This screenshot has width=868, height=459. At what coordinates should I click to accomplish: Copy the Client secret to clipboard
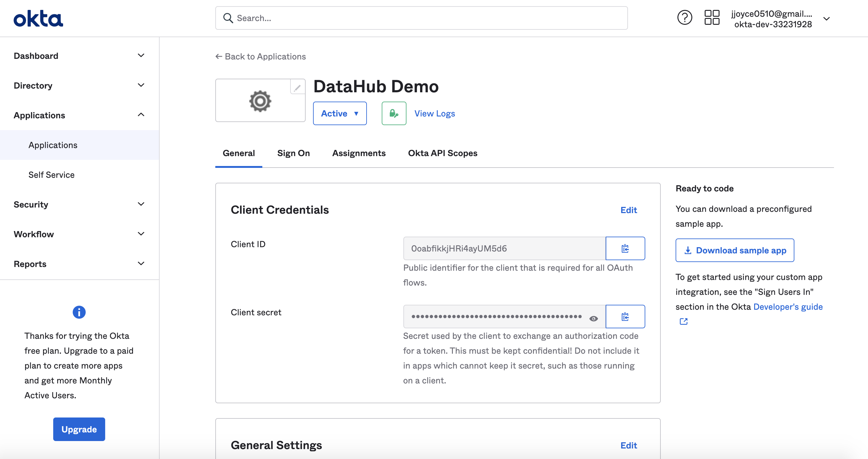[625, 317]
